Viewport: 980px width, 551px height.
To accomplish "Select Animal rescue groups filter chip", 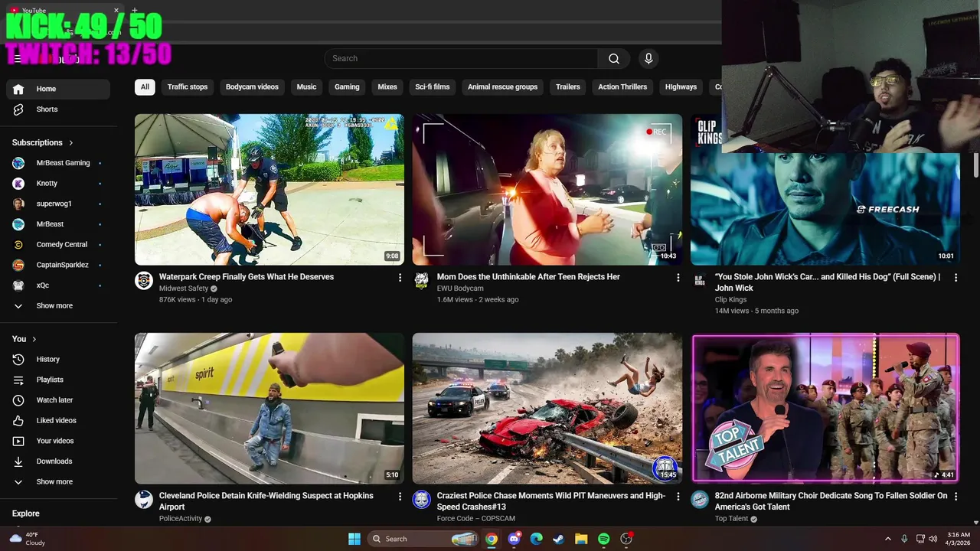I will (x=502, y=87).
